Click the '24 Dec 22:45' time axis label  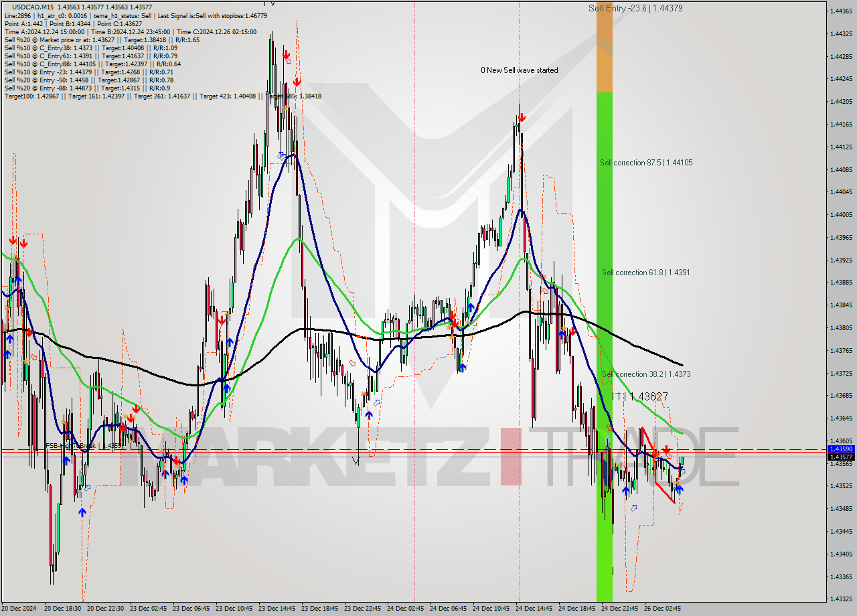click(x=619, y=609)
